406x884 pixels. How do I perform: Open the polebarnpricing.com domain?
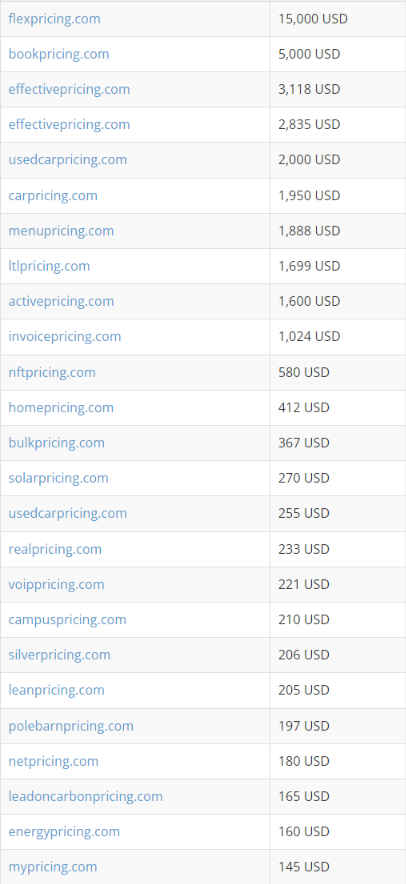coord(71,726)
